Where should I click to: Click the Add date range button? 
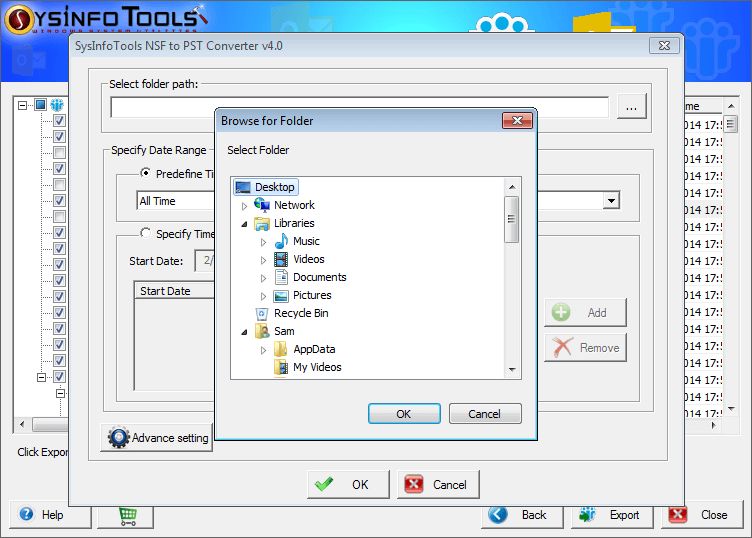[x=585, y=313]
